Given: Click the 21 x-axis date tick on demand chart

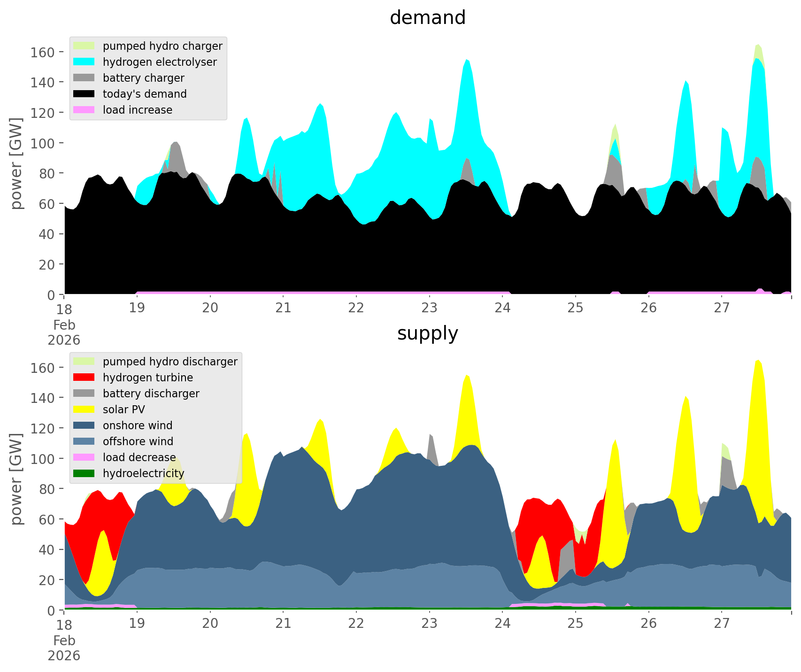Looking at the screenshot, I should pyautogui.click(x=283, y=308).
